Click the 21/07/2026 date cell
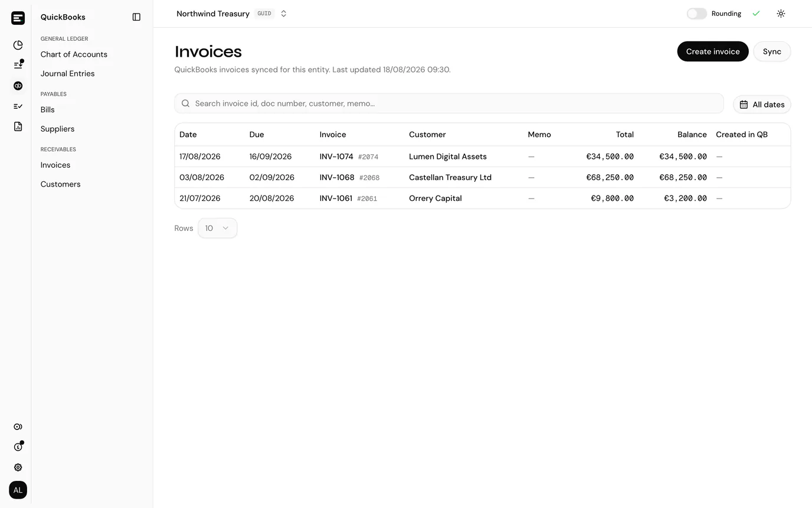Image resolution: width=812 pixels, height=508 pixels. click(200, 198)
